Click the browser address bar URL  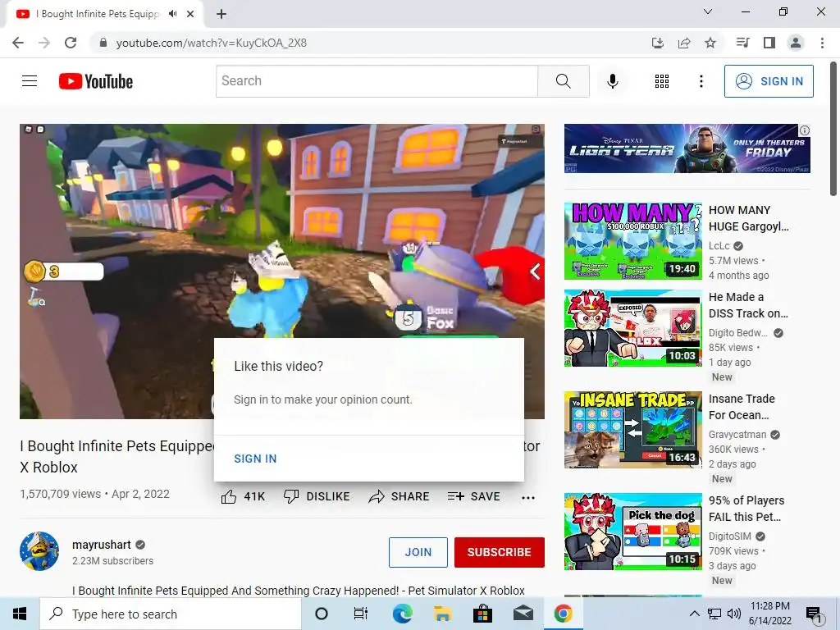(x=211, y=43)
